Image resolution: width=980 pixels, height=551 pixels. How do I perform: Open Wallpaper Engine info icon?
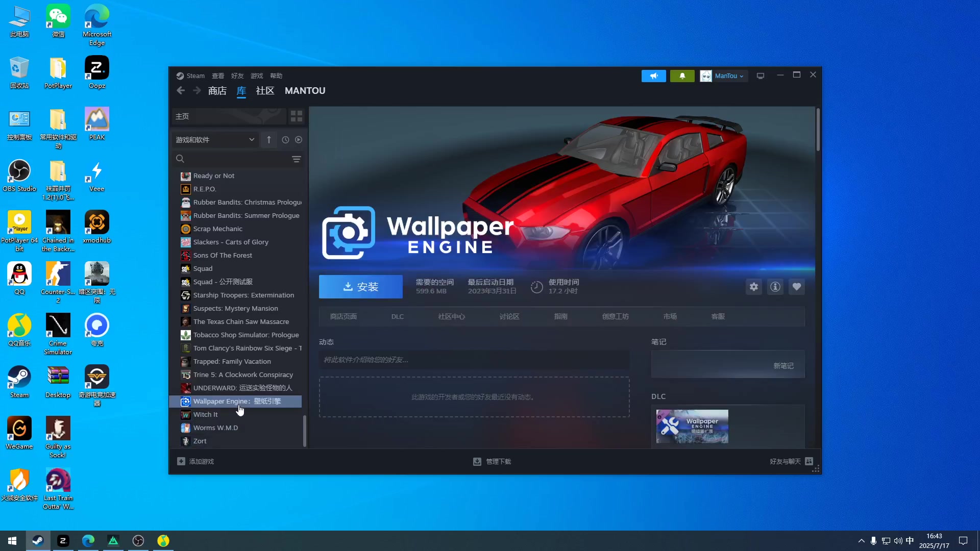click(775, 287)
